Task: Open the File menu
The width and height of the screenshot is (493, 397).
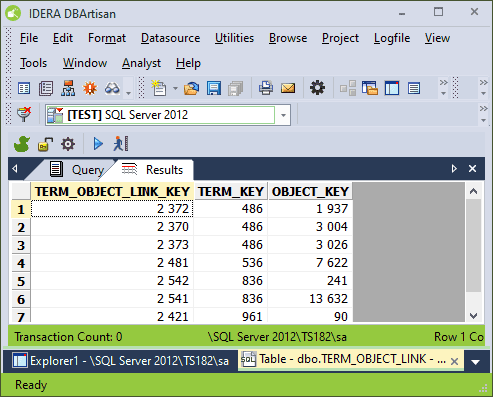Action: coord(29,38)
